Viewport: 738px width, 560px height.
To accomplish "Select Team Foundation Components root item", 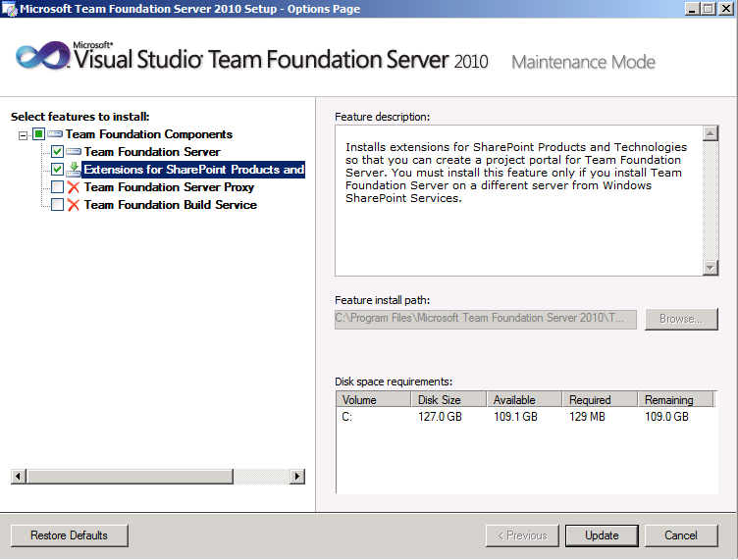I will pos(149,134).
